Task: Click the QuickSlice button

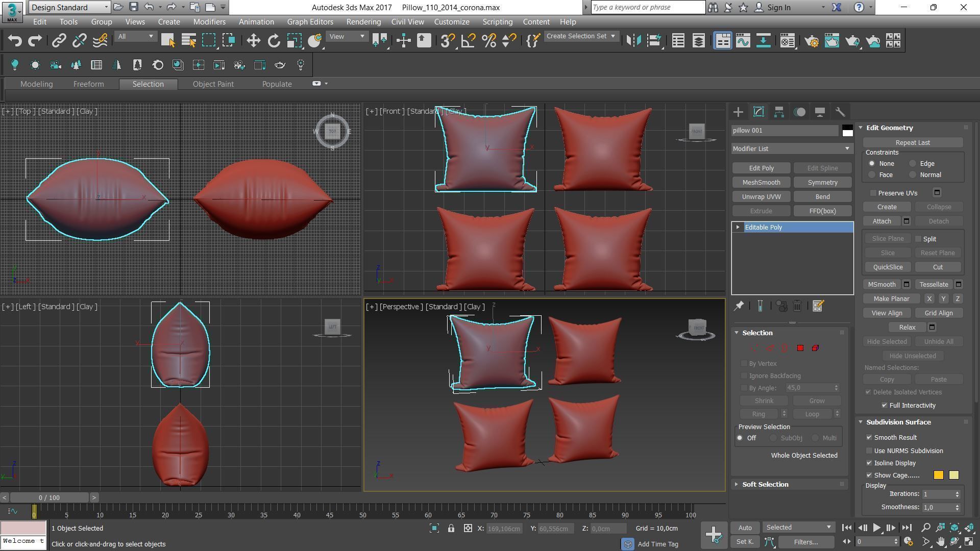Action: point(888,267)
